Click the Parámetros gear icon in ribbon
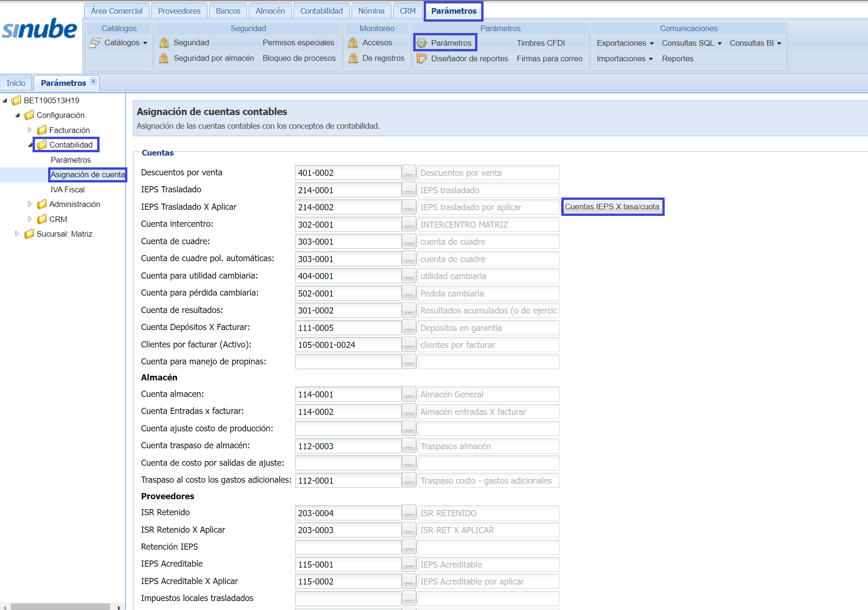 421,43
